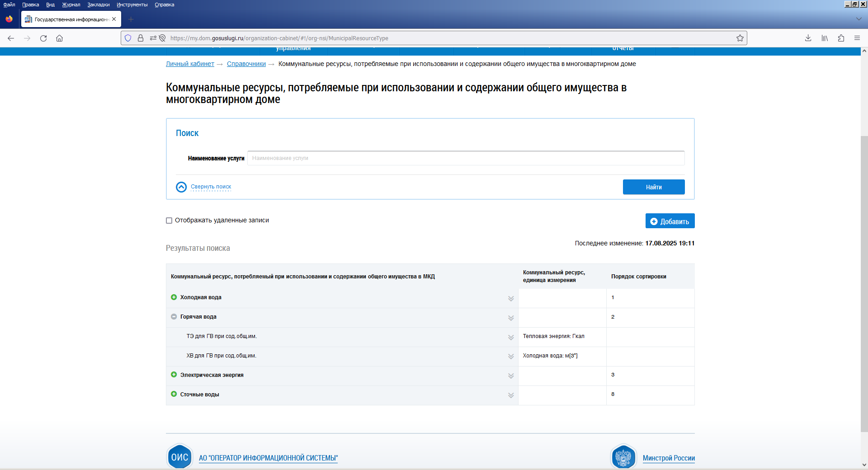Collapse search via 'Свернуть поиск'
Viewport: 868px width, 470px height.
tap(211, 187)
